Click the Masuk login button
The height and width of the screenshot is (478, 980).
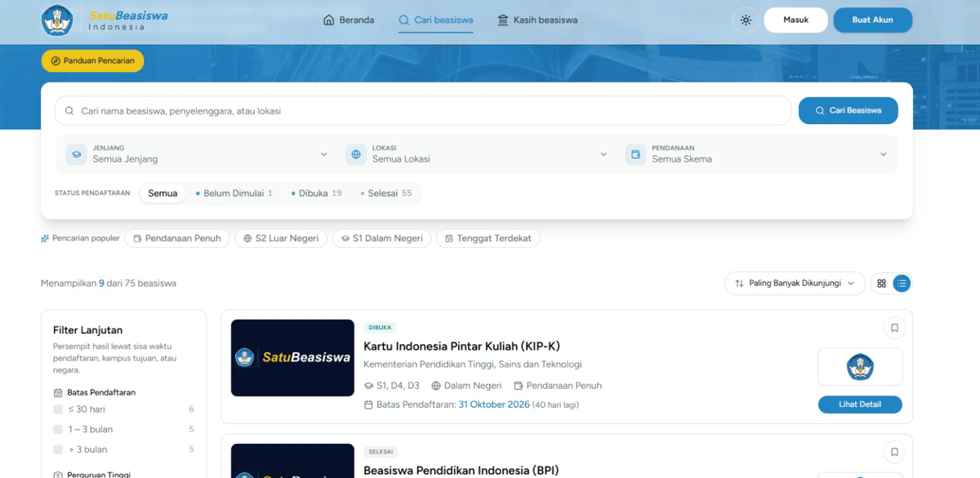tap(795, 20)
